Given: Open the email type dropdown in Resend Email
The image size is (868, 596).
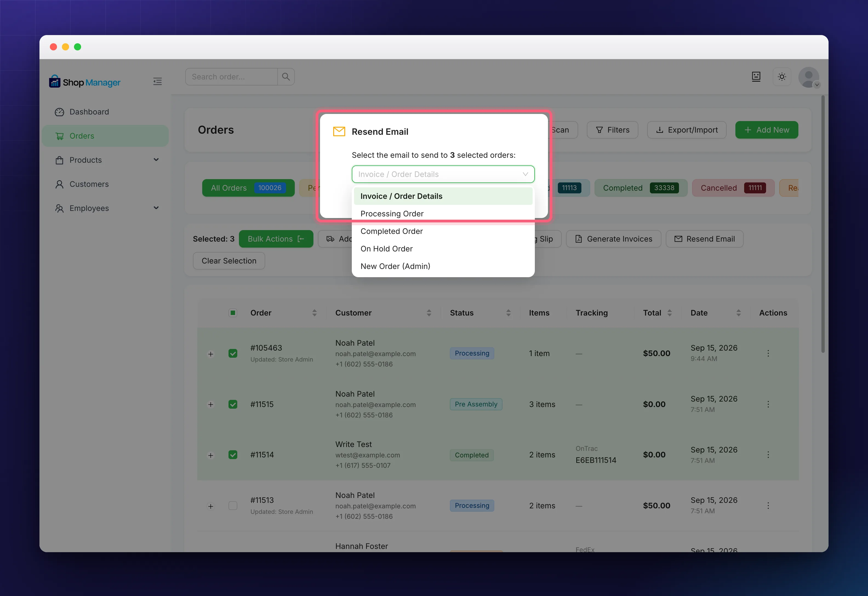Looking at the screenshot, I should 443,174.
